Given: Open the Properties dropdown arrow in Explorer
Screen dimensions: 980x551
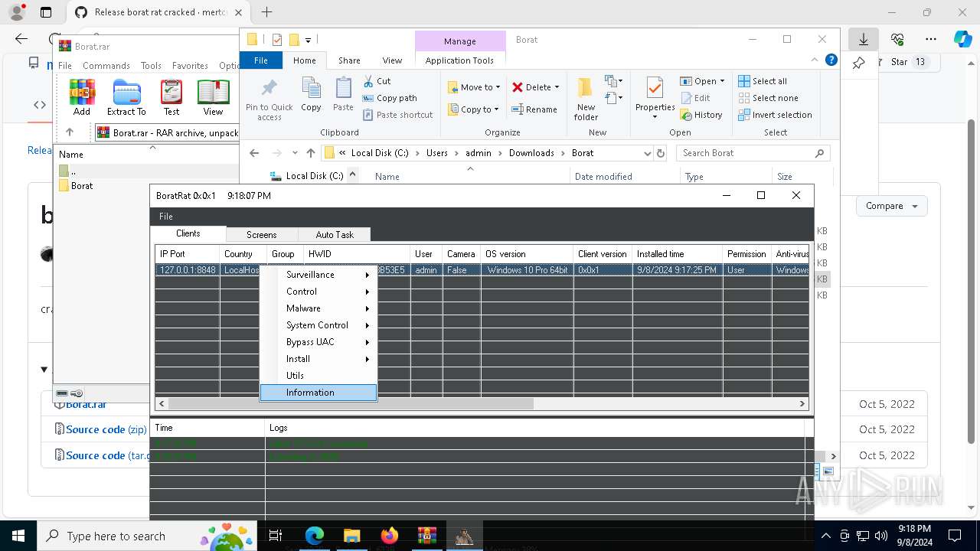Looking at the screenshot, I should 655,117.
